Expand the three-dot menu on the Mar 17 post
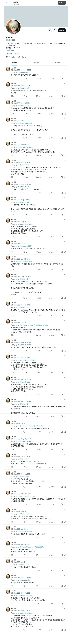Image resolution: width=72 pixels, height=644 pixels. [65, 119]
